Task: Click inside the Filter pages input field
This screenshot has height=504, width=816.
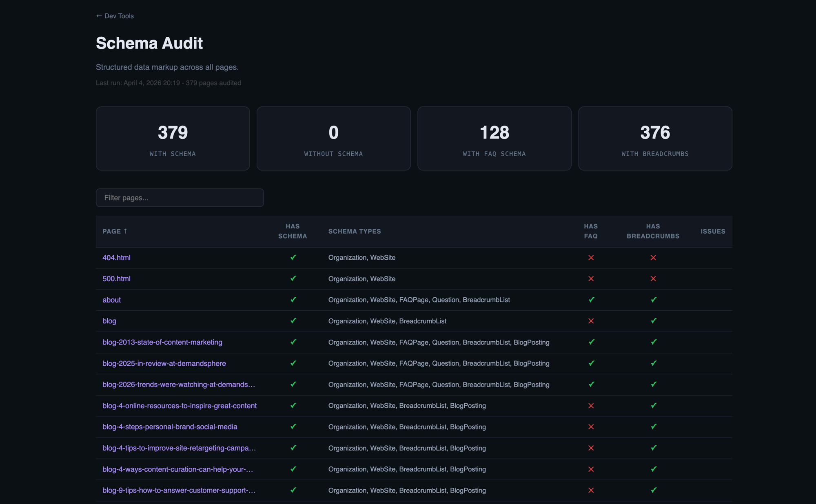Action: pos(180,198)
